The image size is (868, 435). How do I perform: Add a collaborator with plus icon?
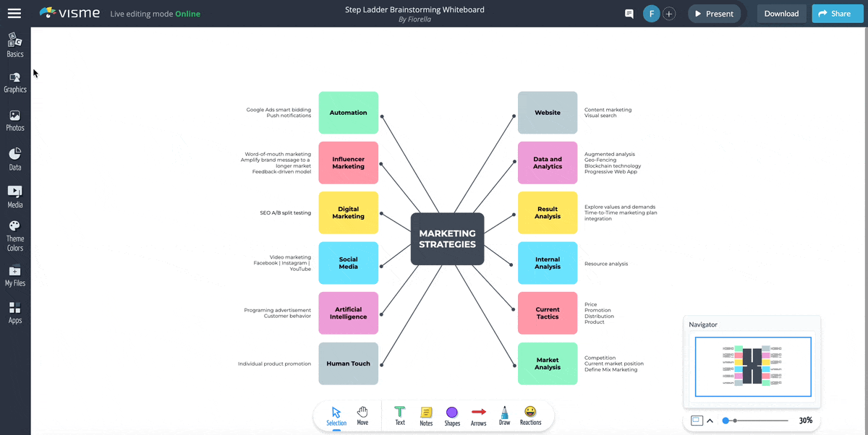pos(669,14)
